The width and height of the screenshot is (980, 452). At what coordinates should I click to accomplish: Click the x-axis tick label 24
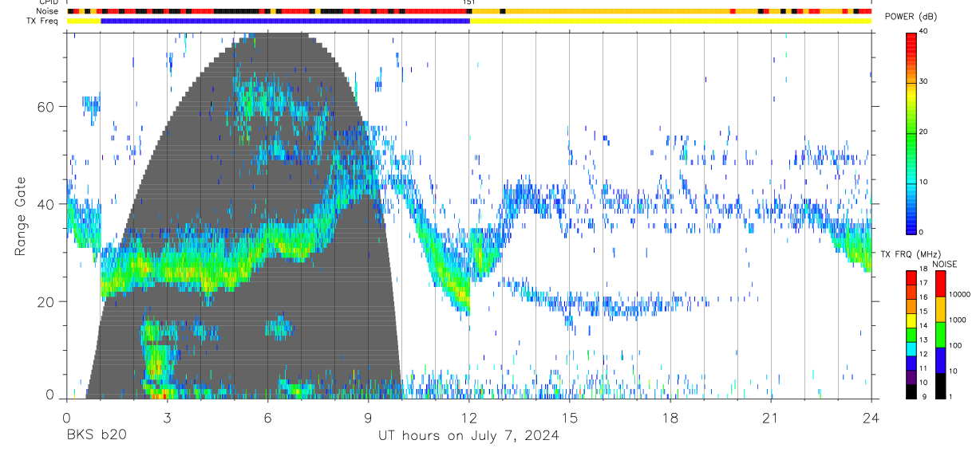[x=871, y=417]
